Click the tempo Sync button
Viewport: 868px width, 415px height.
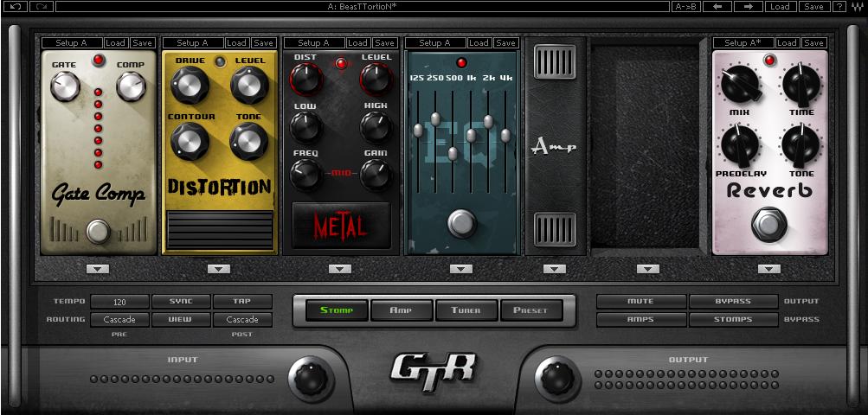[181, 302]
